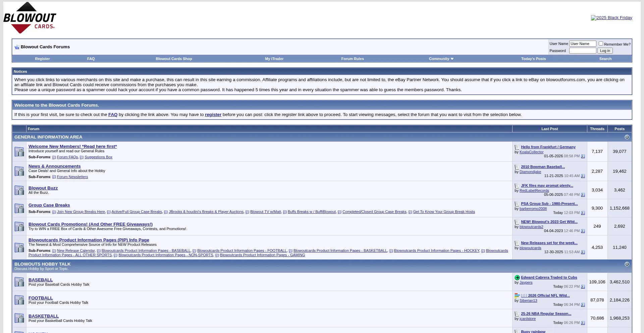The image size is (644, 333).
Task: Go to last post arrow for 2010 Bowman Baseball
Action: click(583, 176)
